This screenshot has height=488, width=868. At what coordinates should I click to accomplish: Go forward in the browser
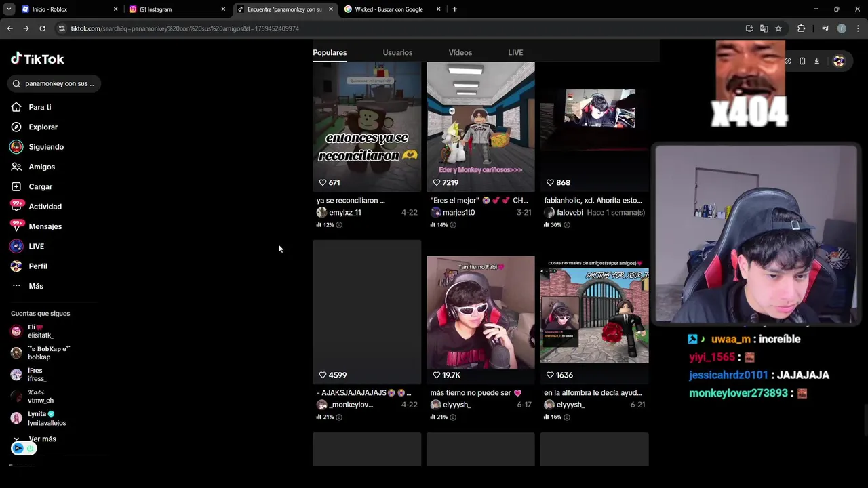(x=26, y=28)
